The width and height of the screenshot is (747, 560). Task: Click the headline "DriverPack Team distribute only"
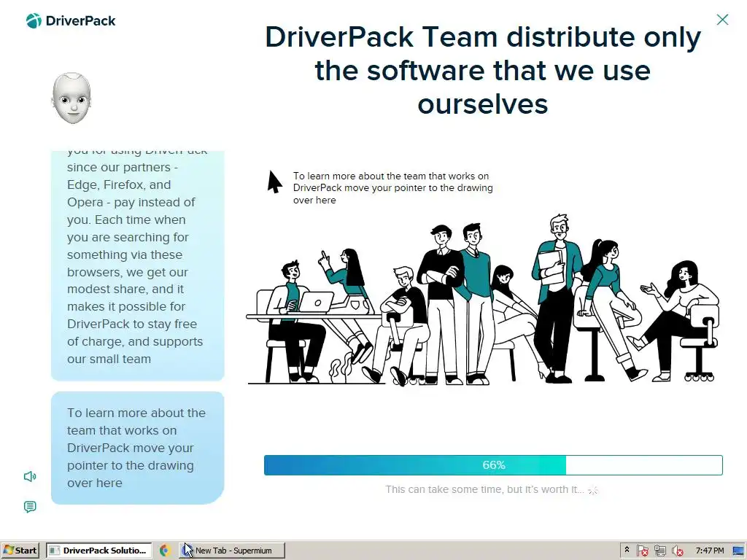(483, 70)
